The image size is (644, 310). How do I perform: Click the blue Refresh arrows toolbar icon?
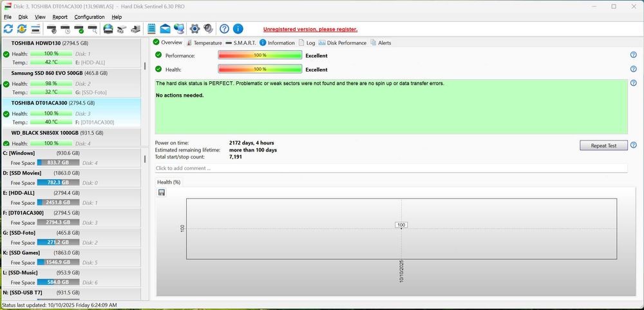point(8,29)
